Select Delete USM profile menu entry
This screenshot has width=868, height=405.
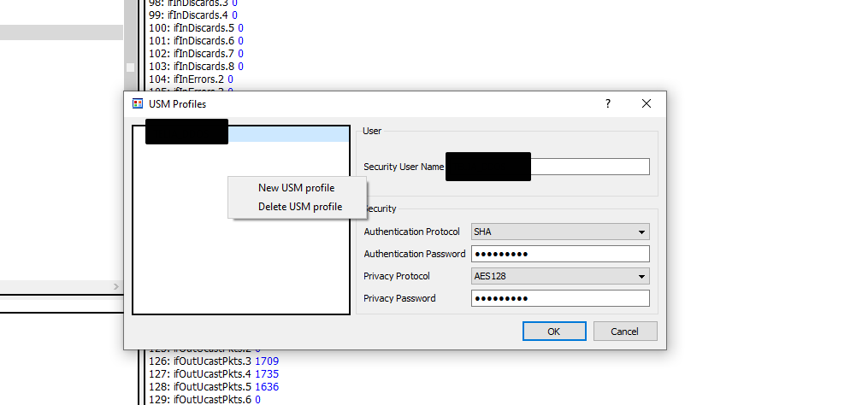pos(299,207)
